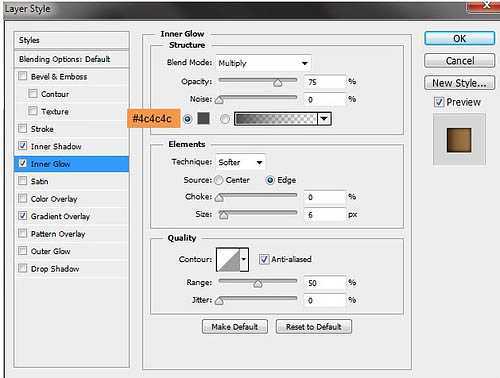The height and width of the screenshot is (378, 500).
Task: Click the New Style... button
Action: tap(460, 83)
